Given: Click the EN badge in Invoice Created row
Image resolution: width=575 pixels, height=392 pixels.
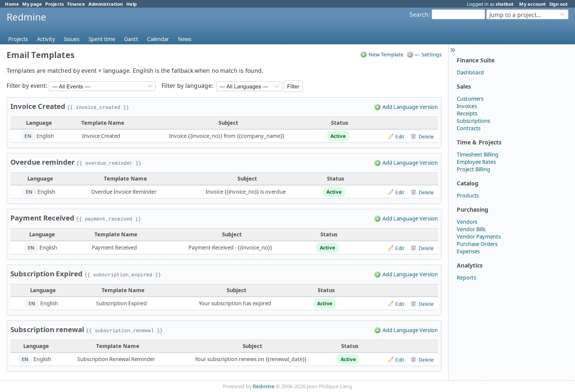Looking at the screenshot, I should [x=28, y=136].
